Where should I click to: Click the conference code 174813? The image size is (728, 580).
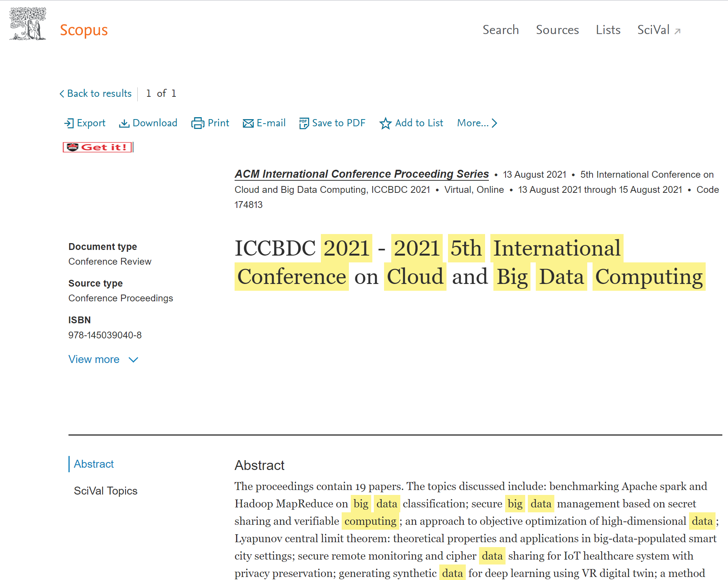pyautogui.click(x=249, y=205)
